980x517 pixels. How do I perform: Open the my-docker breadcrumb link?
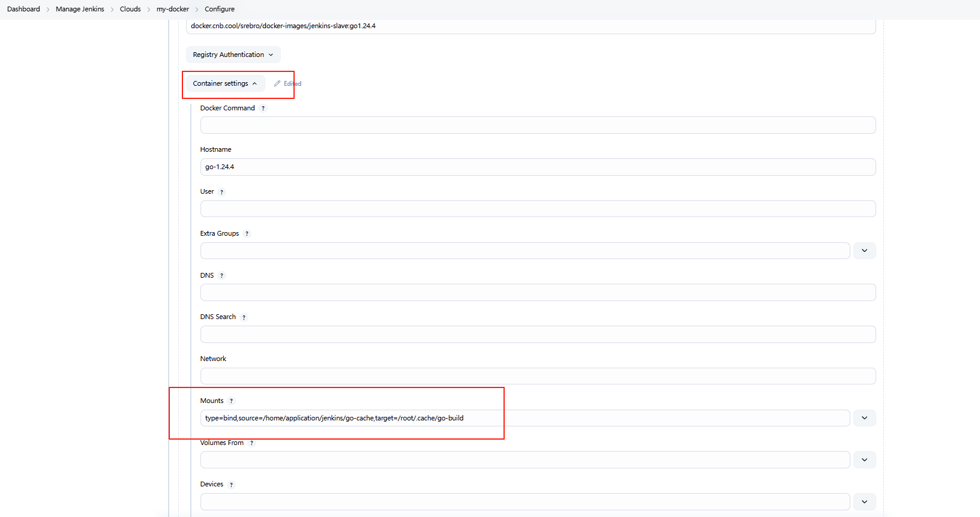(173, 9)
